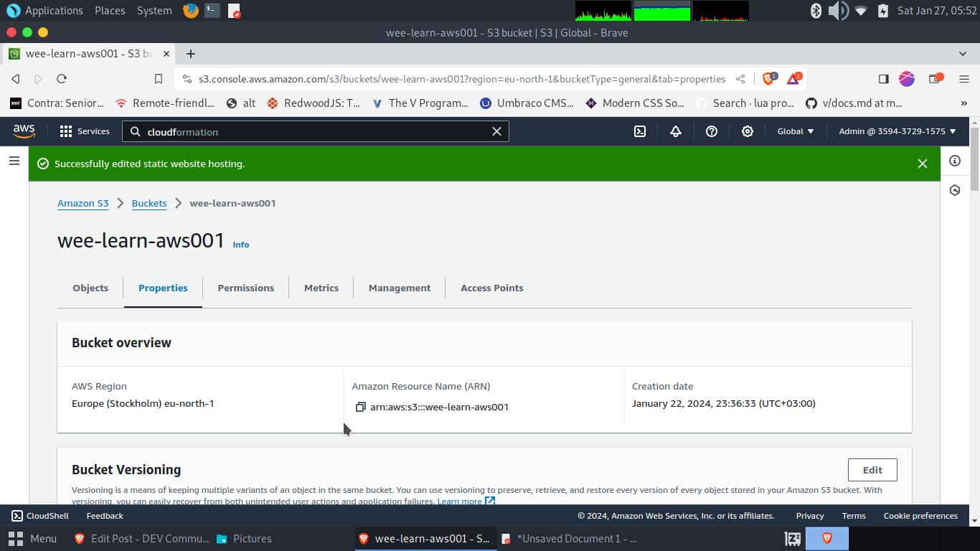Go to Buckets breadcrumb link
The height and width of the screenshot is (551, 980).
click(x=149, y=203)
